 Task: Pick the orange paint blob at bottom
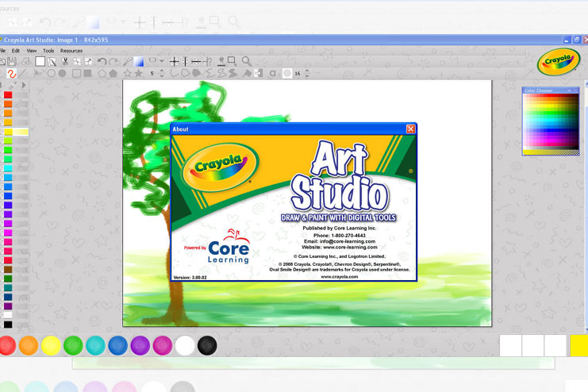29,345
